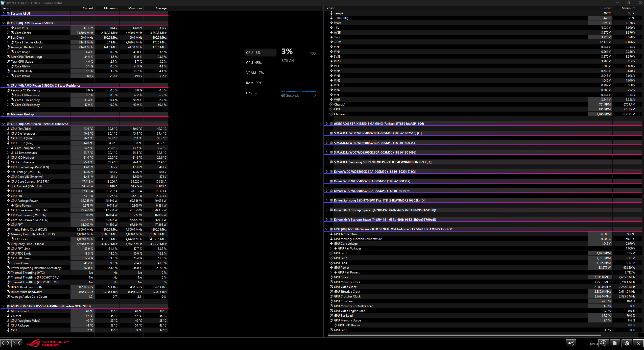
Task: Click the thermometer icon beside Motherboard
Action: click(8, 311)
